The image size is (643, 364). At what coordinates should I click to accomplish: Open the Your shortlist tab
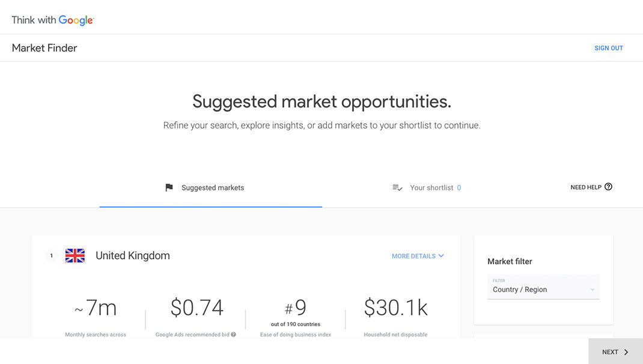(431, 187)
